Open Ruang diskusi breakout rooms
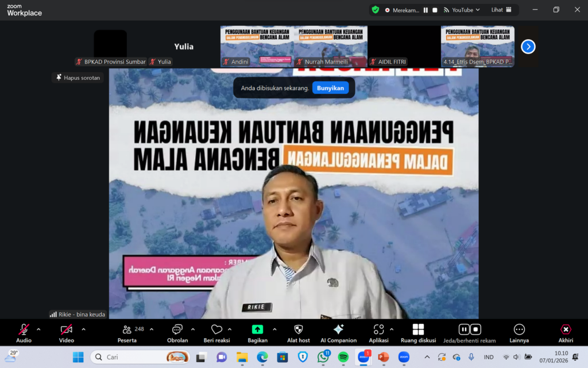 (x=418, y=333)
